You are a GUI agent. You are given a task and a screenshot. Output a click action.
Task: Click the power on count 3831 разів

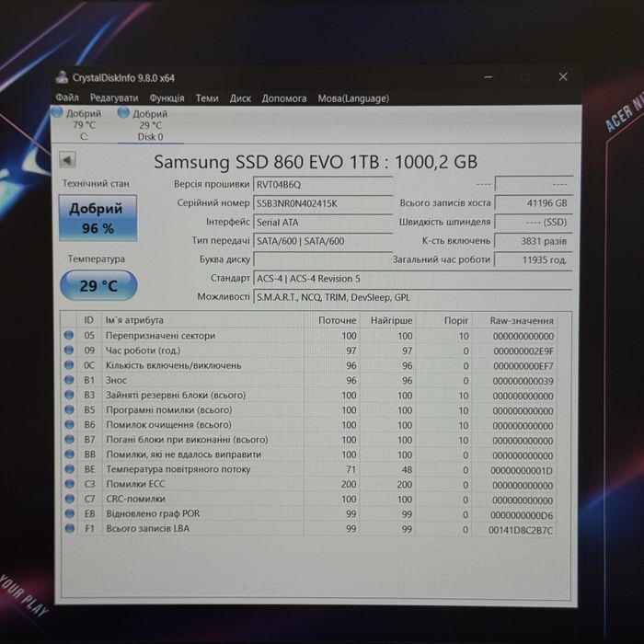tap(534, 241)
